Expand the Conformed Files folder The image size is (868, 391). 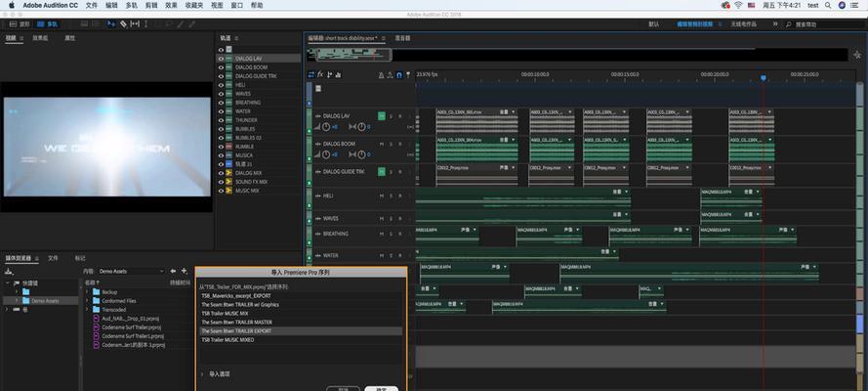pyautogui.click(x=87, y=301)
